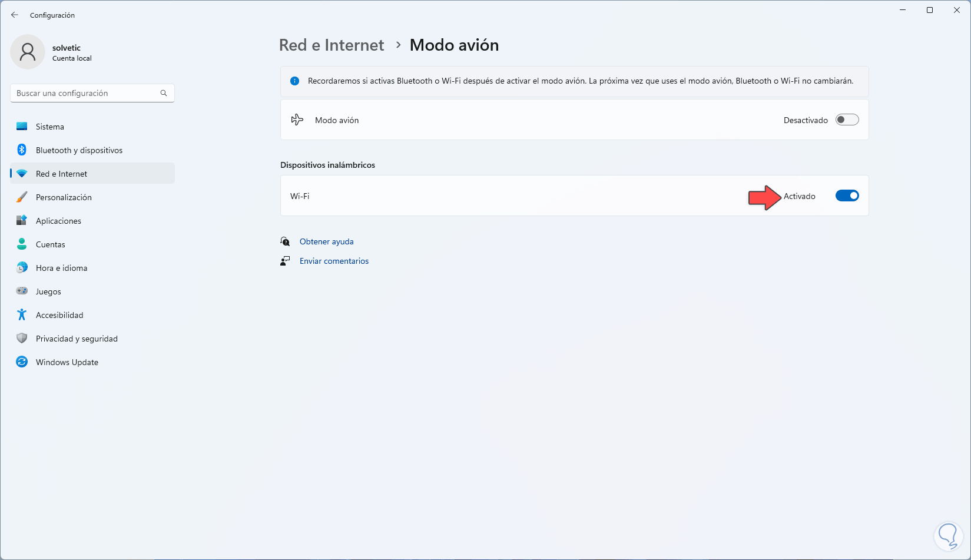
Task: Click the Bluetooth icon in sidebar
Action: (x=22, y=150)
